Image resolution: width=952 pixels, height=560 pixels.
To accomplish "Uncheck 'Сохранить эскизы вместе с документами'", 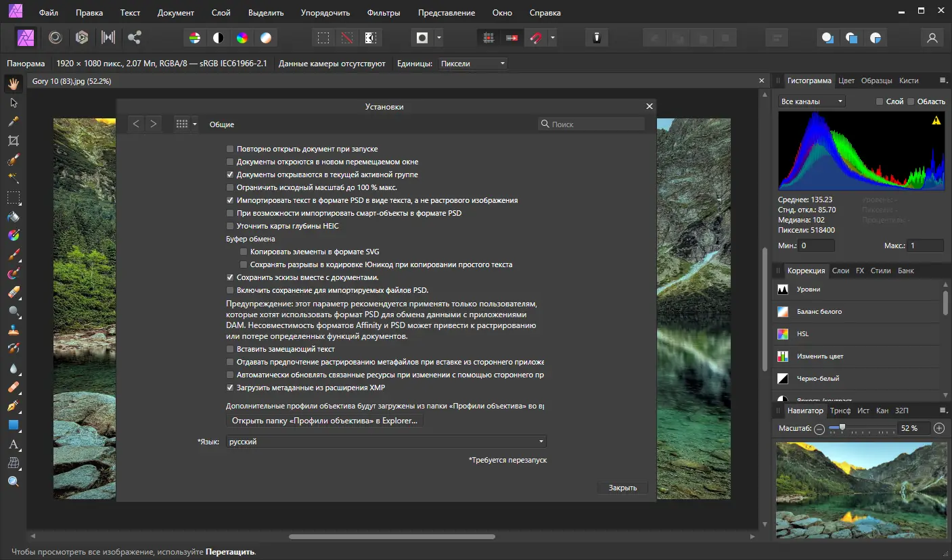I will pyautogui.click(x=230, y=277).
